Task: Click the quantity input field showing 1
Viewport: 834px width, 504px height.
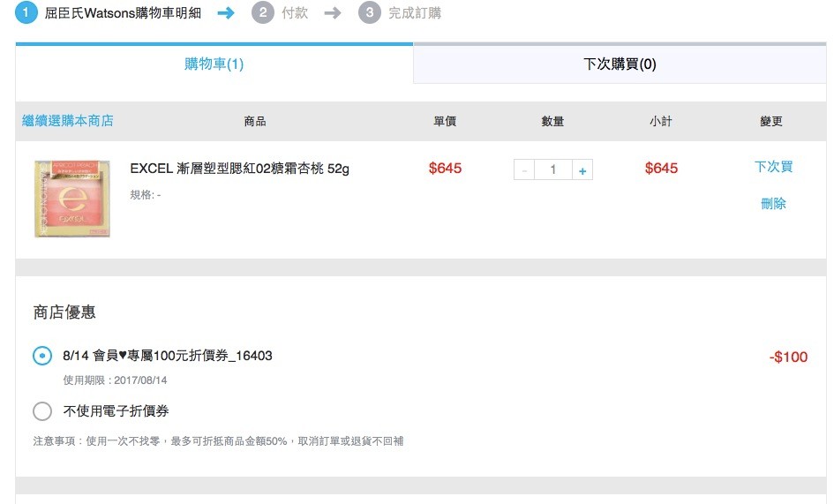Action: pos(553,169)
